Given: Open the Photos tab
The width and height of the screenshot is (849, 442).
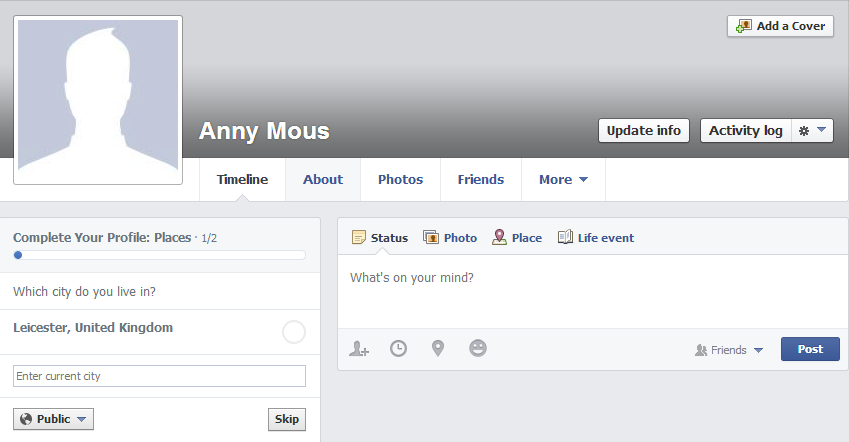Looking at the screenshot, I should [x=400, y=179].
